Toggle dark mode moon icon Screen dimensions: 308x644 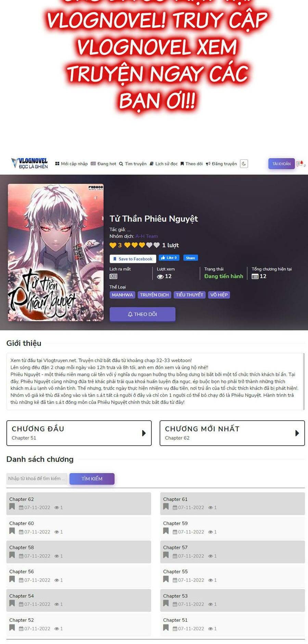pyautogui.click(x=244, y=164)
